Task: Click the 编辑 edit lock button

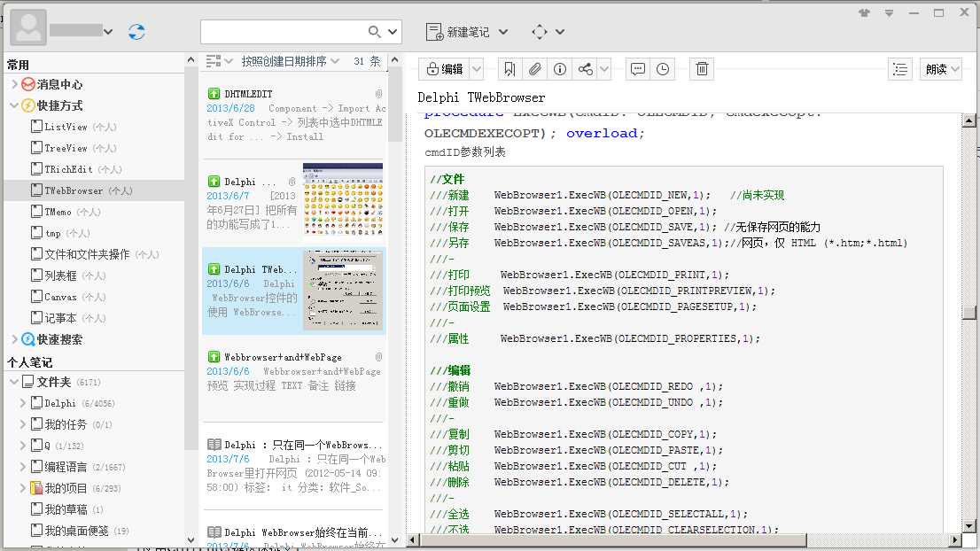Action: [x=445, y=69]
